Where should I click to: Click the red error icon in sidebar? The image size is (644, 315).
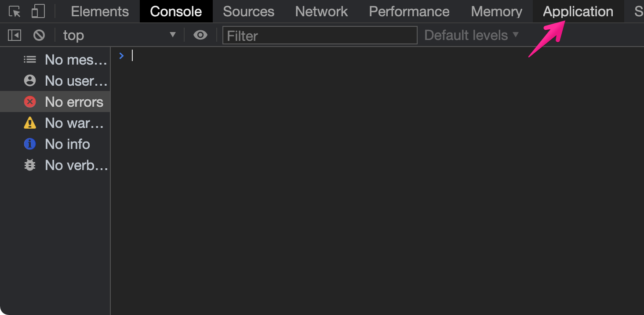[30, 102]
